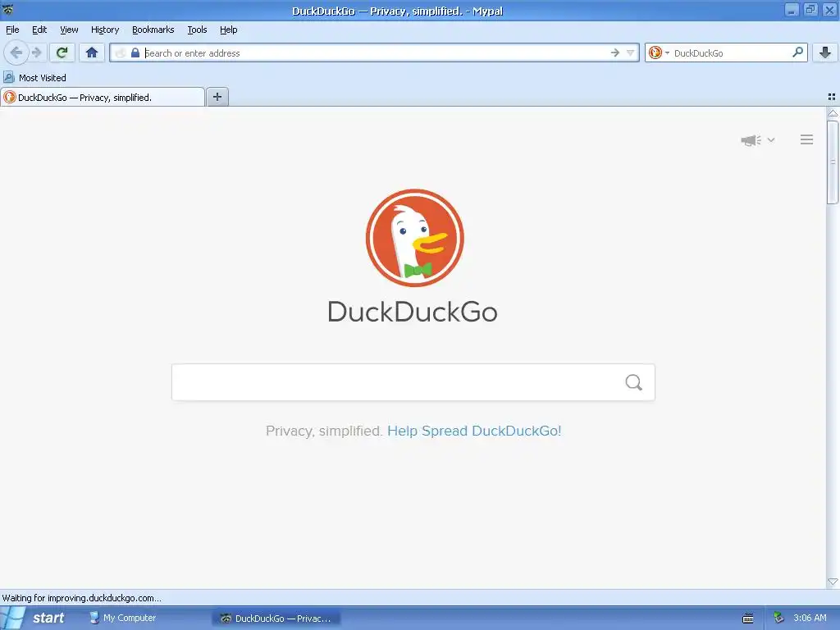Go back with the Back arrow button
Screen dimensions: 840x630
click(x=16, y=52)
